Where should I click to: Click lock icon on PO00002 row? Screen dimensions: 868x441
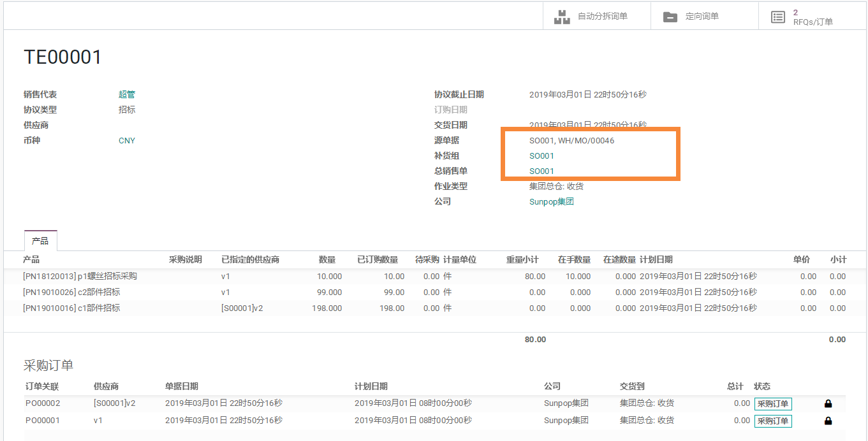828,403
